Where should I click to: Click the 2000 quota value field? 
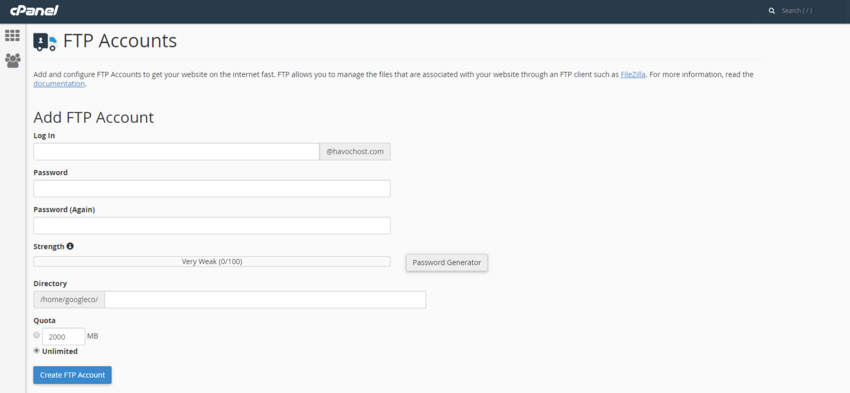point(63,337)
